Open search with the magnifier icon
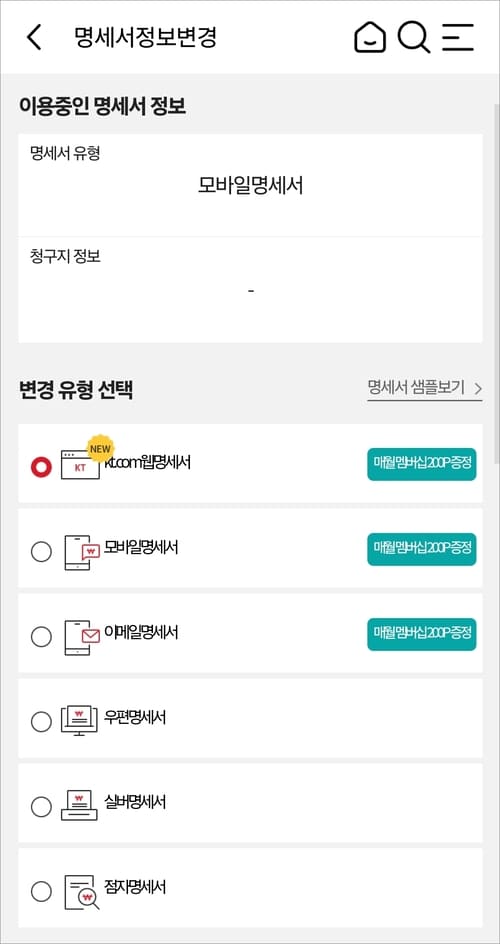This screenshot has height=944, width=500. (414, 37)
